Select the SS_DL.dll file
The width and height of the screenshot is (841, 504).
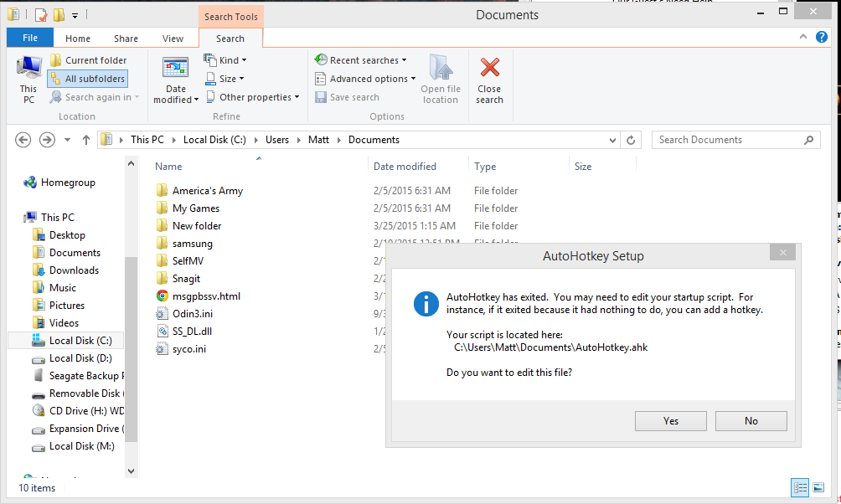(x=192, y=332)
